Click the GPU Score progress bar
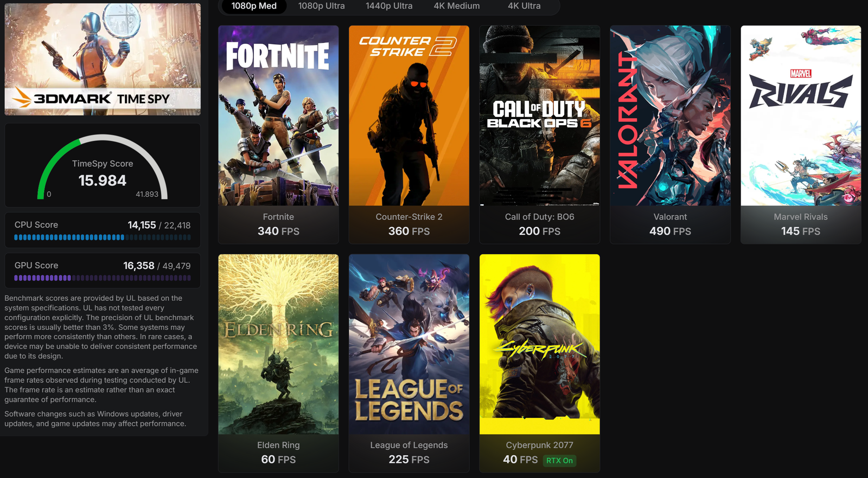868x478 pixels. [103, 278]
